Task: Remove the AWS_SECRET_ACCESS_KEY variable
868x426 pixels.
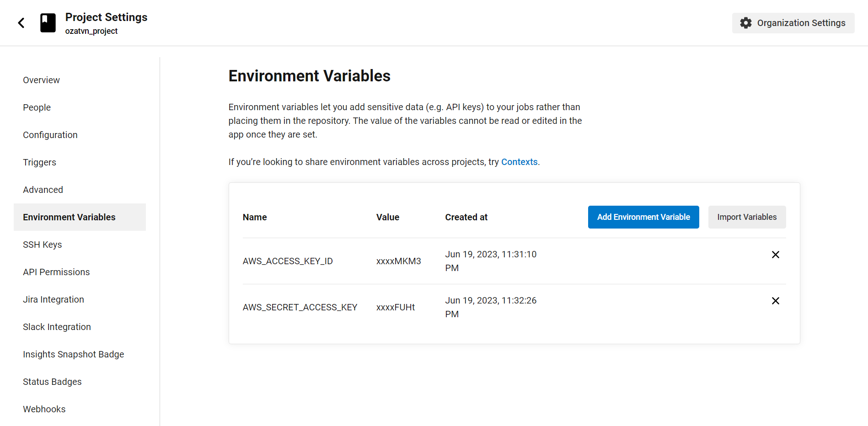Action: coord(775,301)
